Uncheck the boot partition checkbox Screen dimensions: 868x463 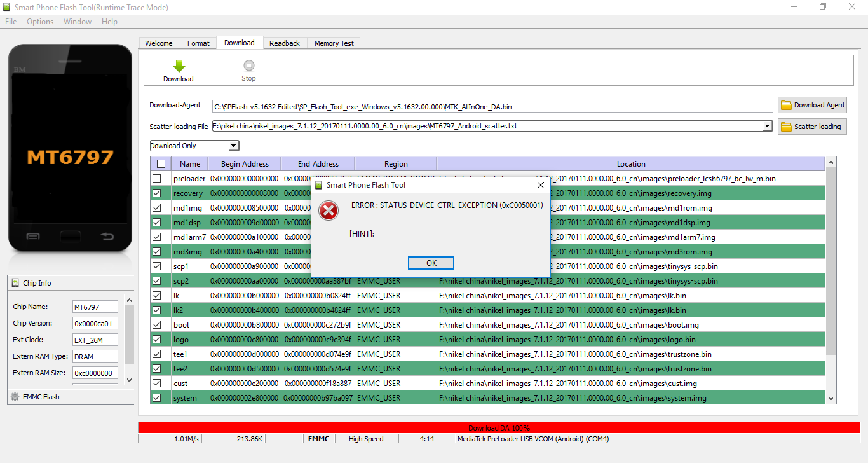coord(157,325)
